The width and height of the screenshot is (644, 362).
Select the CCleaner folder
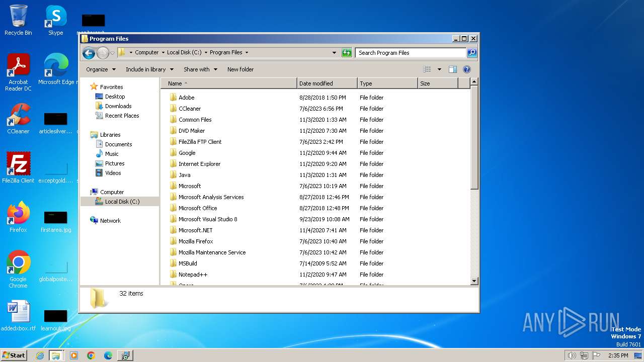click(190, 109)
